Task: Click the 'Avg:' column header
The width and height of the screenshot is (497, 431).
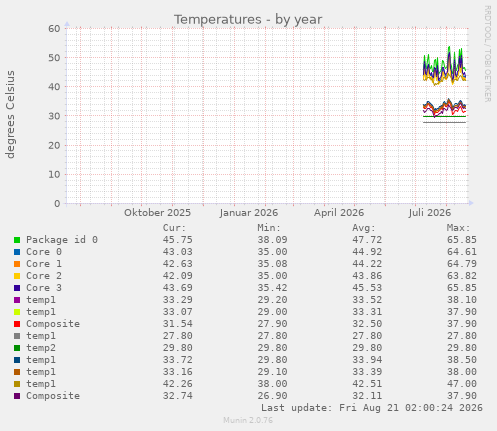Action: pos(364,228)
